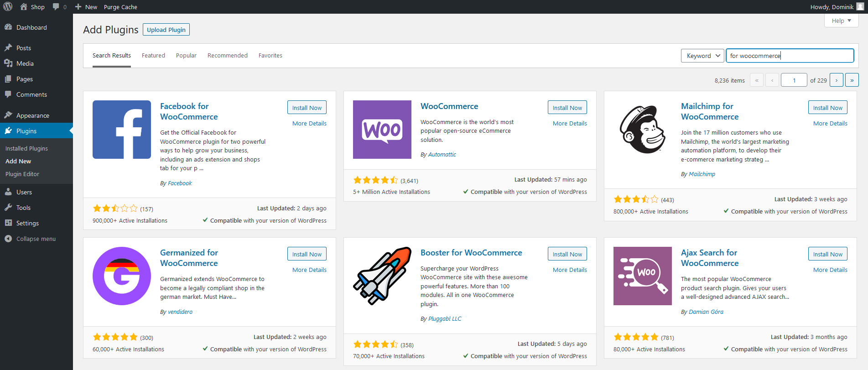Open More Details for Ajax Search
The image size is (868, 370).
830,270
